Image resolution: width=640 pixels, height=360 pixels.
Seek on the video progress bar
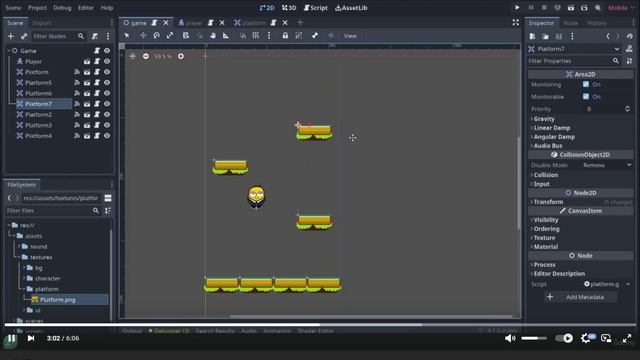[x=320, y=325]
